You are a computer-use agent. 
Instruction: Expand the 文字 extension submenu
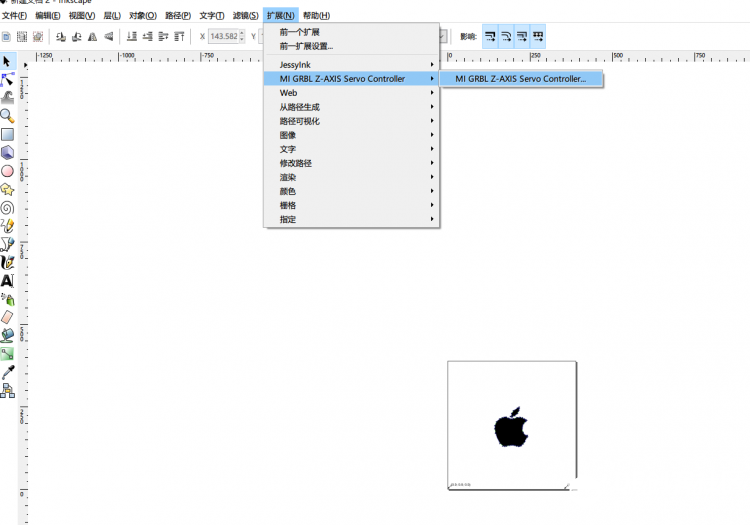tap(352, 149)
